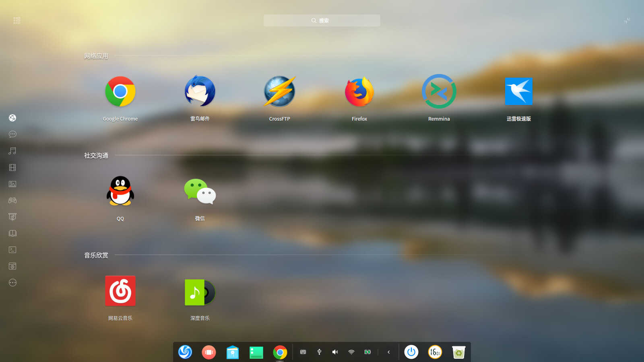
Task: Open volume control in dock tray
Action: [335, 352]
